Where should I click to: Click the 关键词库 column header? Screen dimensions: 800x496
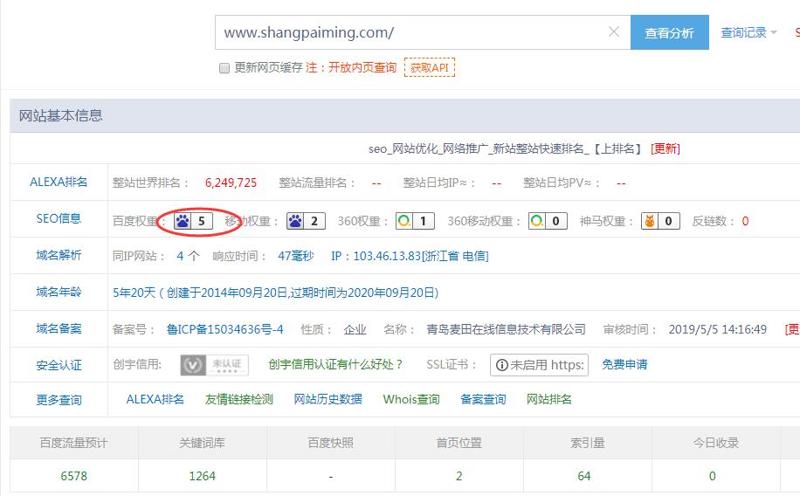click(x=202, y=442)
